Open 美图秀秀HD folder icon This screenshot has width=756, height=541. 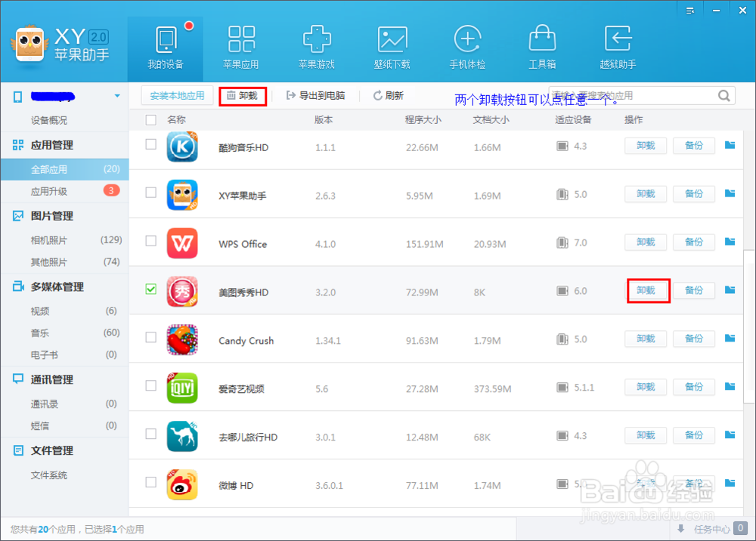click(730, 289)
